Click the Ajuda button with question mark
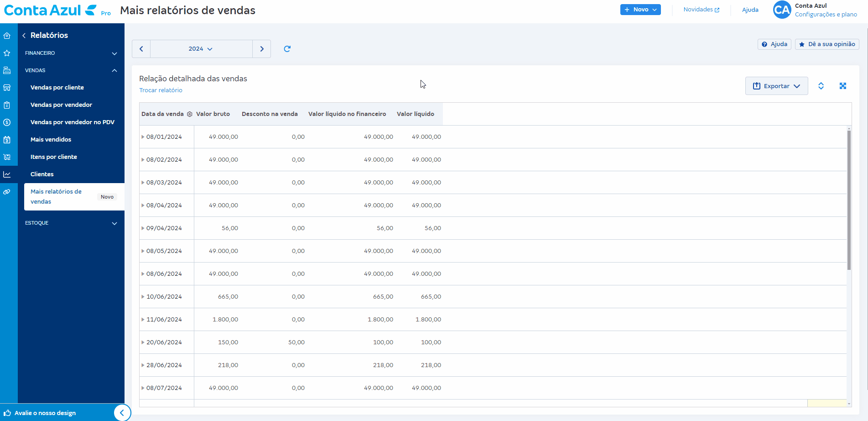The width and height of the screenshot is (868, 421). click(774, 44)
